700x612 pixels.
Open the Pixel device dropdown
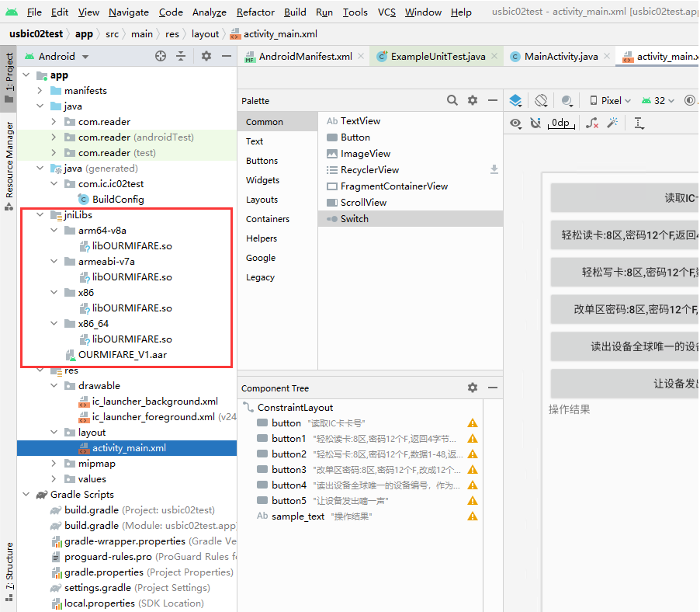point(610,100)
